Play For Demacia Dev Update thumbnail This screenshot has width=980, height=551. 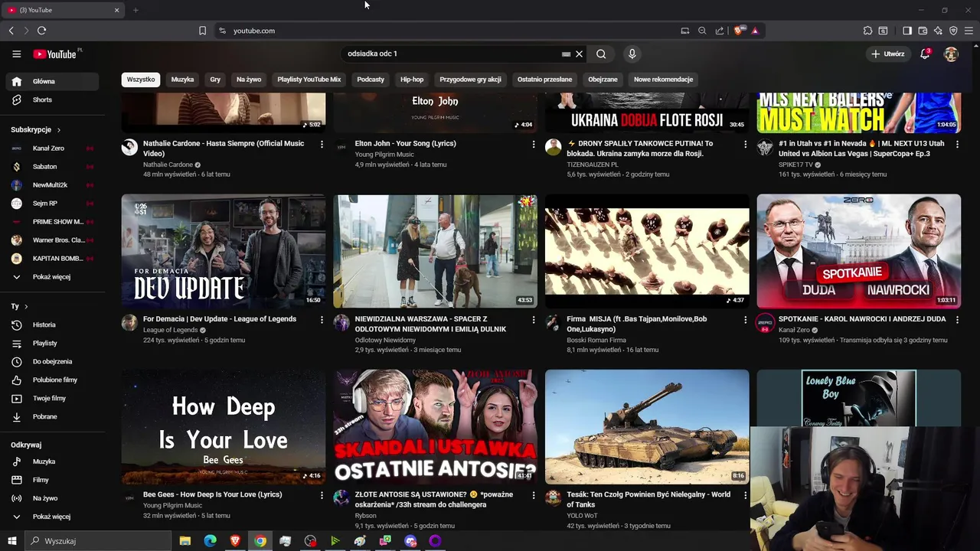(x=223, y=251)
